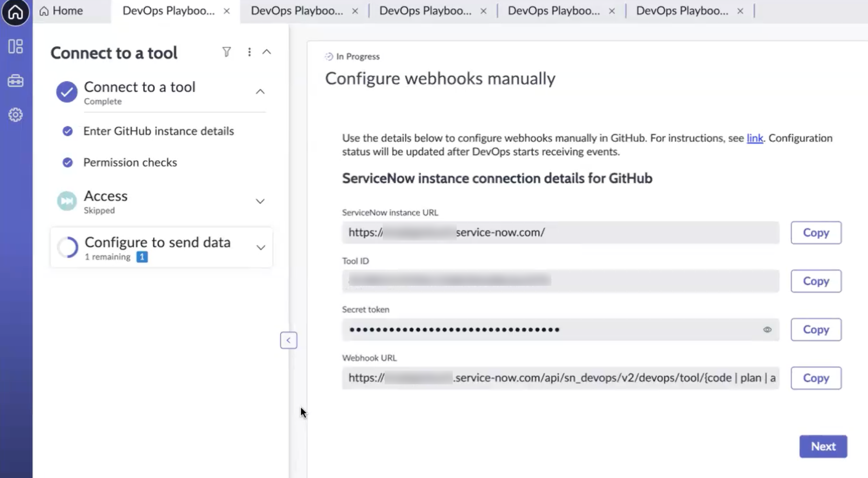Select the first DevOps Playbook tab
Image resolution: width=868 pixels, height=478 pixels.
(x=169, y=11)
